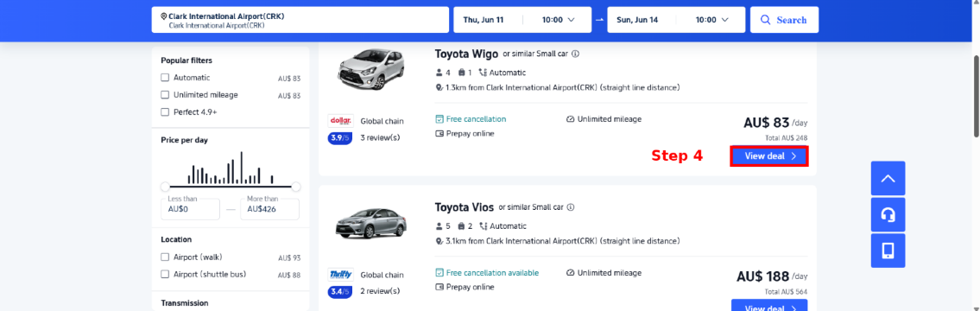The width and height of the screenshot is (980, 311).
Task: View deal for Toyota Wigo
Action: point(769,155)
